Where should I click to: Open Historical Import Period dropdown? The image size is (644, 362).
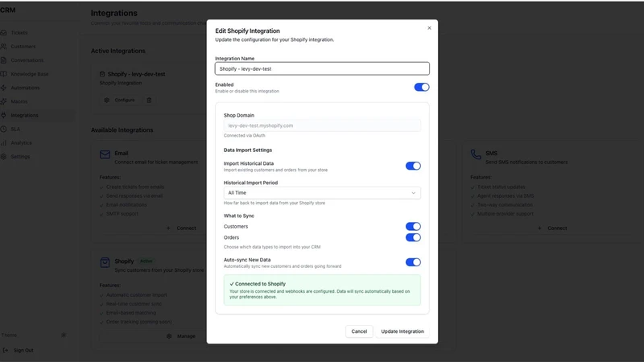[322, 193]
